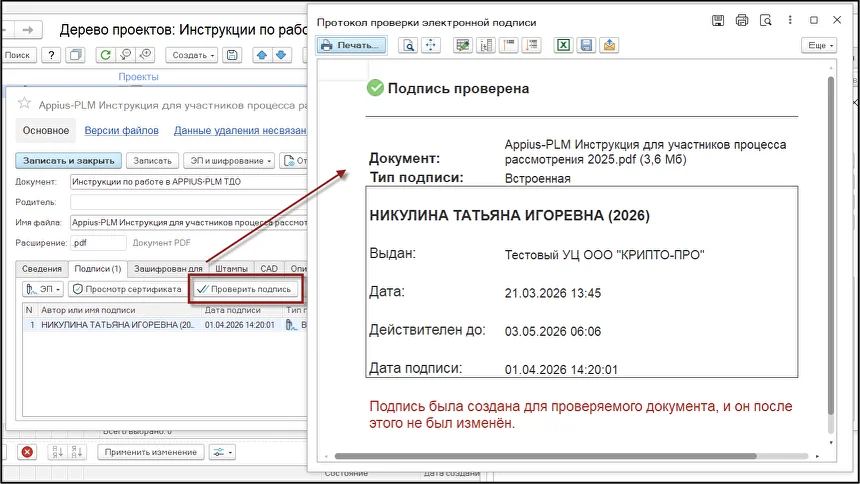Click the Автор или имя подписи column header
Image resolution: width=860 pixels, height=484 pixels.
[x=119, y=310]
